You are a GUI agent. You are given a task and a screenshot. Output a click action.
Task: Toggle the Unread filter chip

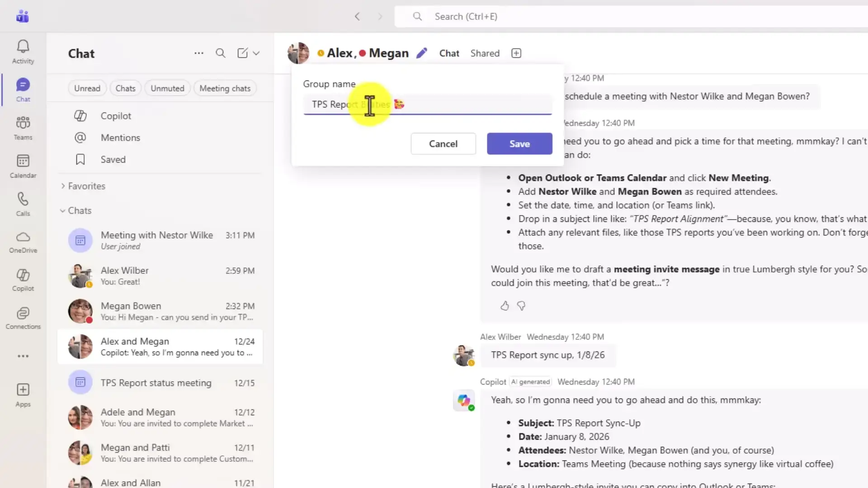[87, 89]
